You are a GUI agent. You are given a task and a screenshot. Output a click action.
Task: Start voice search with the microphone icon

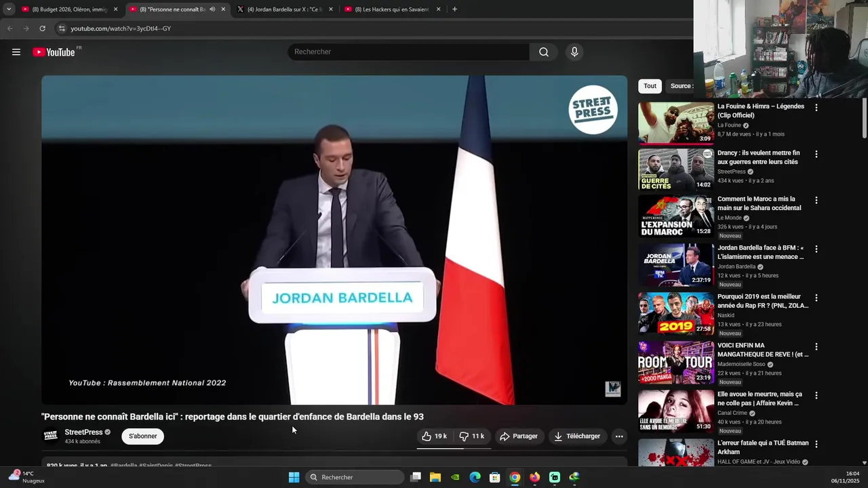(x=574, y=52)
